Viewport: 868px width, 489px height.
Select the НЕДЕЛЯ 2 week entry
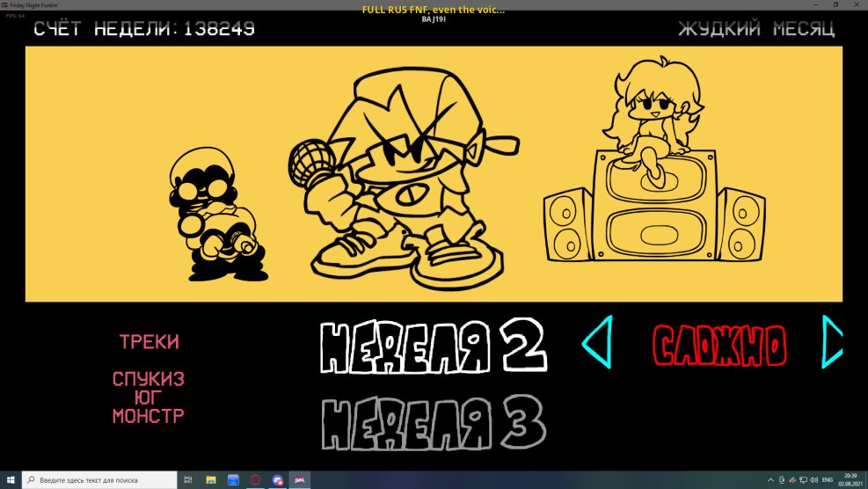click(432, 346)
